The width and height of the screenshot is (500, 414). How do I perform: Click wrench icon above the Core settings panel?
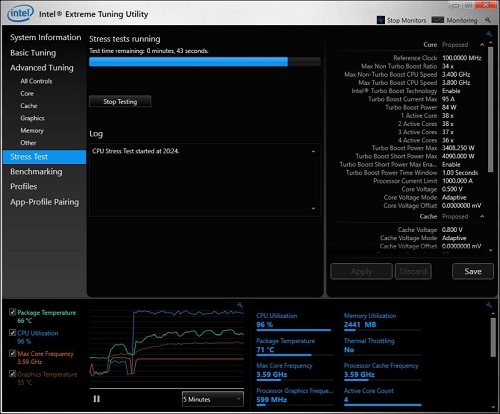tap(489, 34)
